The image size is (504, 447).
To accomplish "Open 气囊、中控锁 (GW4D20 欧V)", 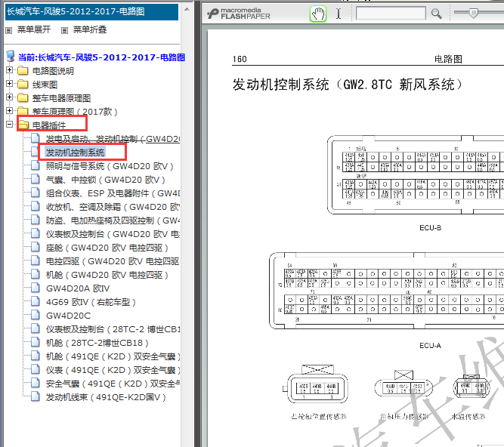I will pyautogui.click(x=106, y=180).
